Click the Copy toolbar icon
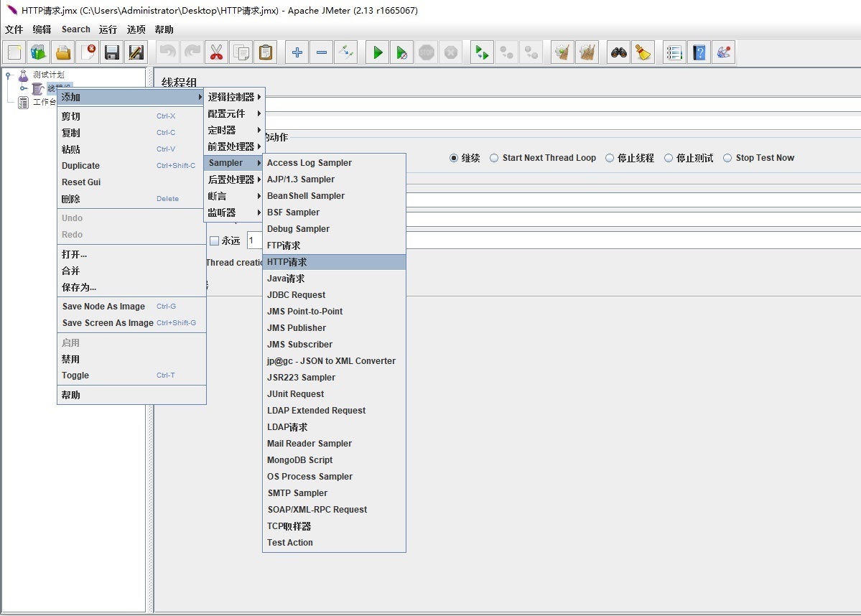This screenshot has height=616, width=861. click(x=241, y=52)
